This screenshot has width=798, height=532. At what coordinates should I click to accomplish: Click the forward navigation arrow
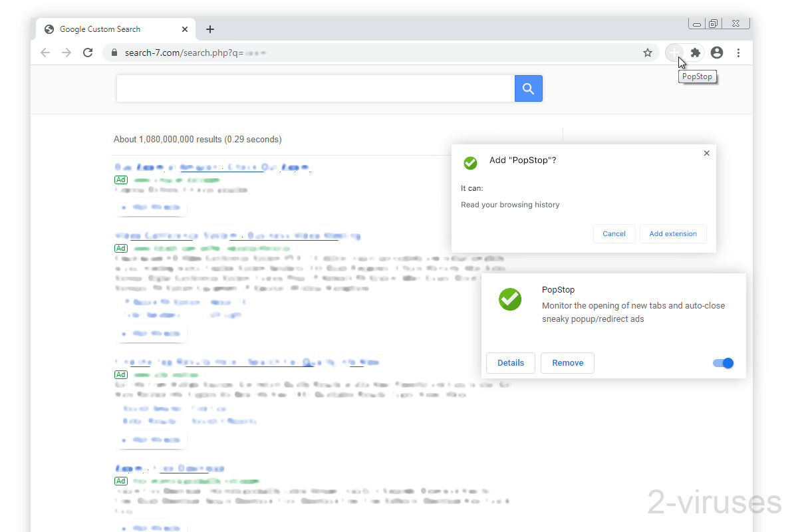point(66,53)
